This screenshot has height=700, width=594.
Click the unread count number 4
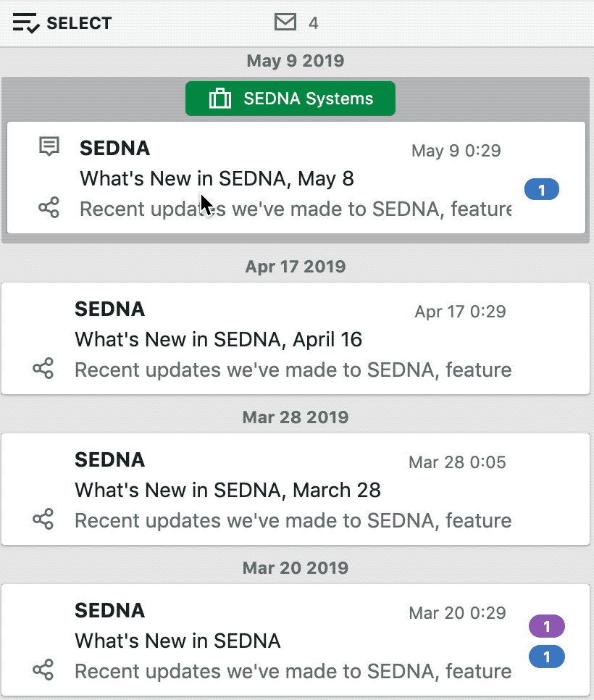coord(313,23)
